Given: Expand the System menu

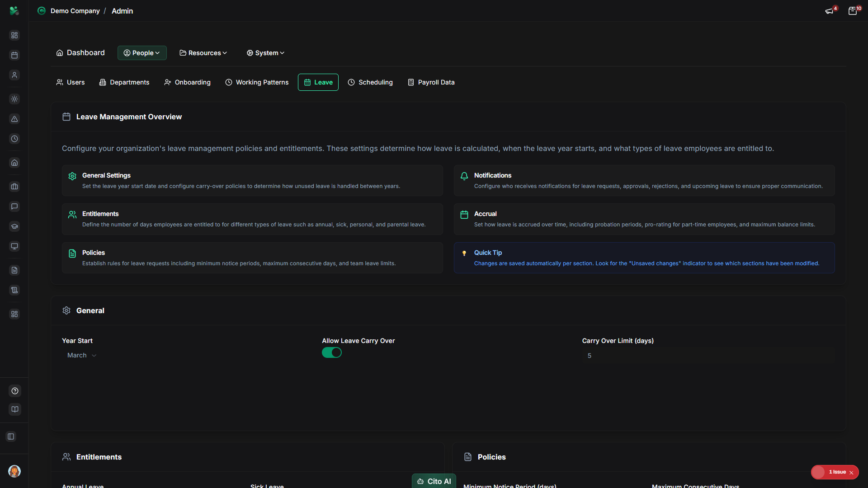Looking at the screenshot, I should click(x=265, y=53).
